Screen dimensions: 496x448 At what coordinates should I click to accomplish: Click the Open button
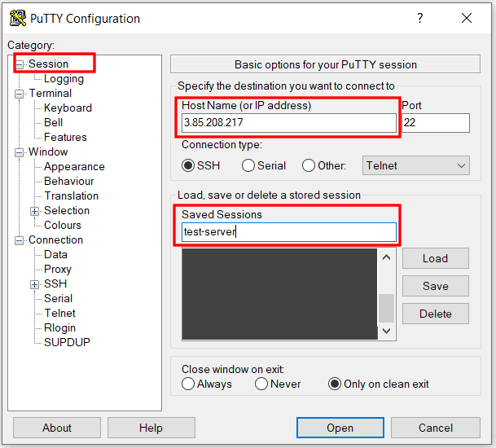point(340,428)
